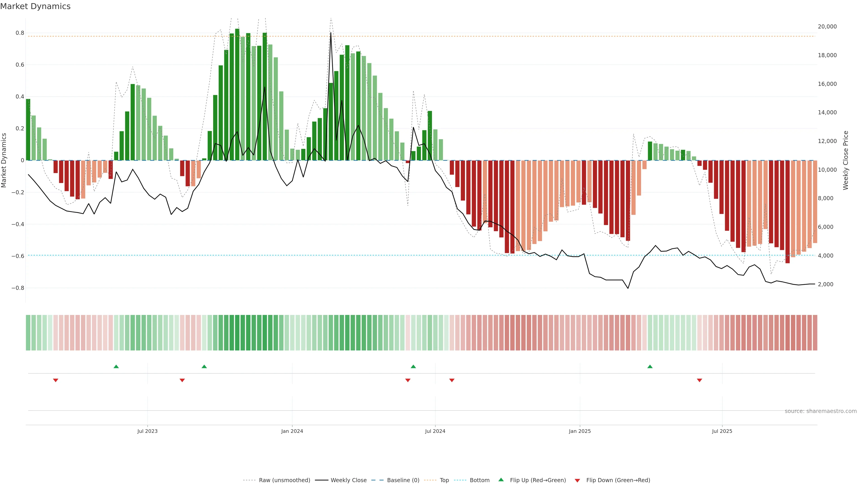This screenshot has width=868, height=488.
Task: Click the Jan 2024 x-axis label
Action: pyautogui.click(x=292, y=431)
